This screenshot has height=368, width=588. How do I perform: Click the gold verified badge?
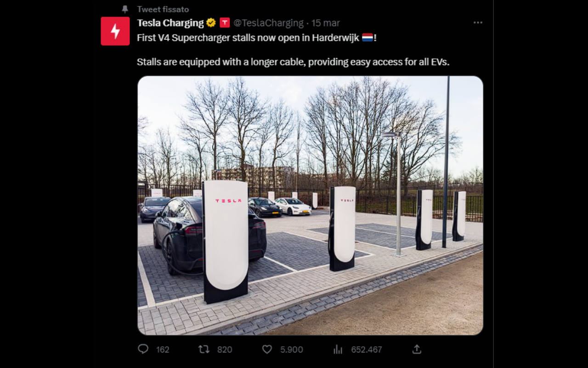pyautogui.click(x=211, y=23)
